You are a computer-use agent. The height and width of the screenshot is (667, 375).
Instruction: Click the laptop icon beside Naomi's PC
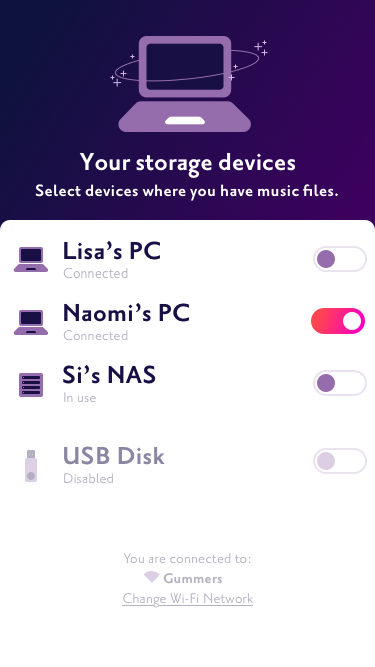[31, 322]
